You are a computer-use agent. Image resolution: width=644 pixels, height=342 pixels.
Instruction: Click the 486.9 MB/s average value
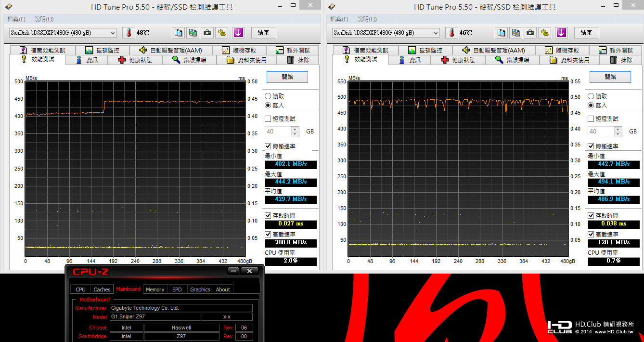[x=614, y=198]
